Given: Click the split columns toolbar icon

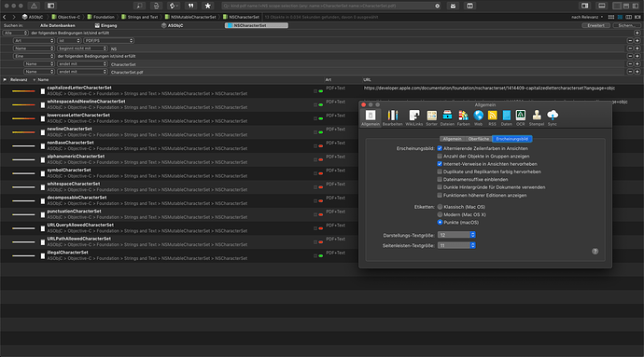Looking at the screenshot, I should click(x=469, y=6).
